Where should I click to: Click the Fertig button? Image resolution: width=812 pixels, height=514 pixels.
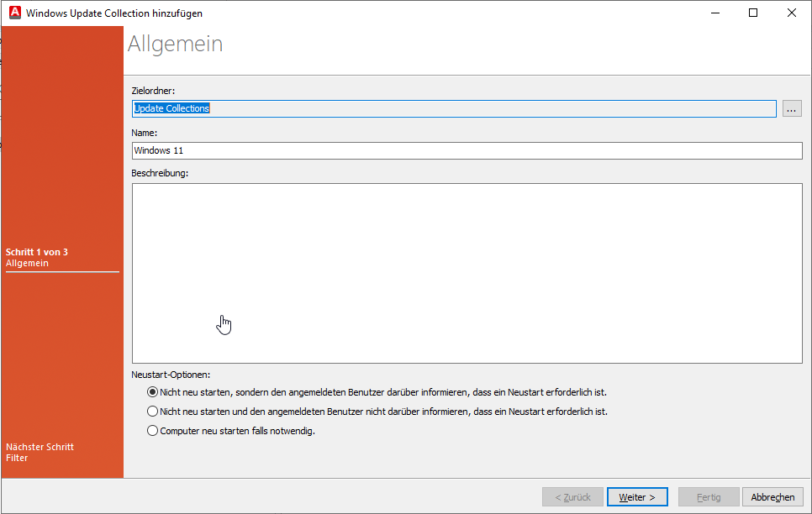pyautogui.click(x=708, y=496)
